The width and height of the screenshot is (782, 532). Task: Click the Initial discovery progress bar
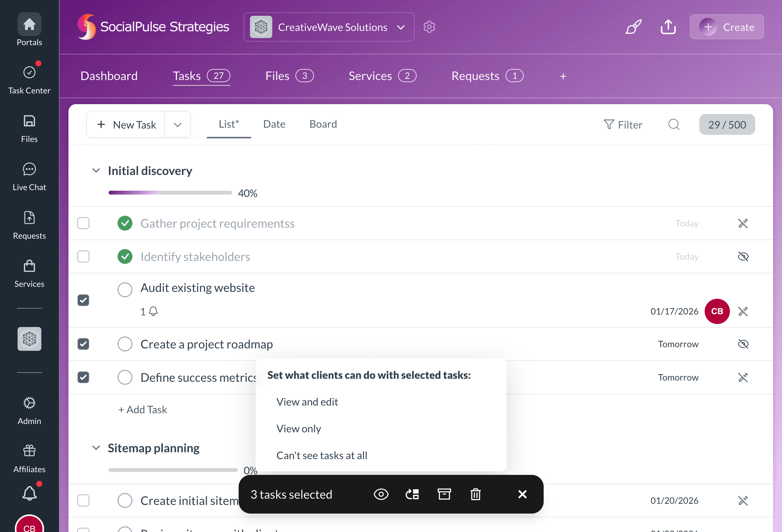[170, 193]
